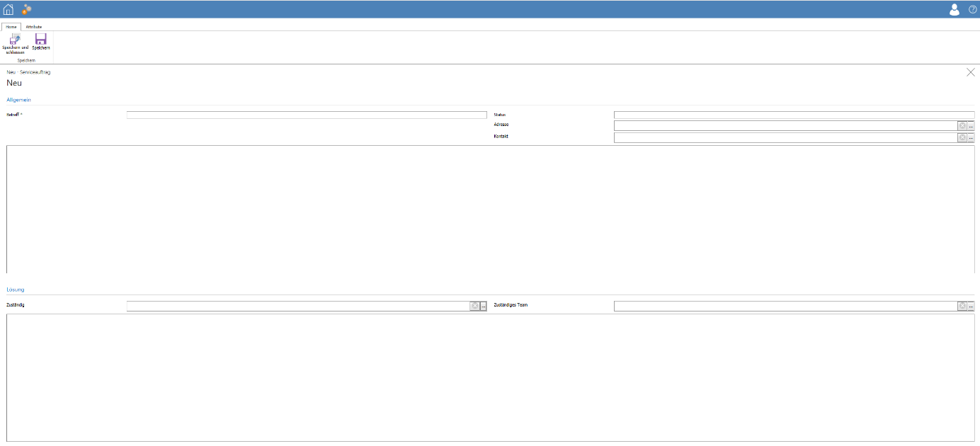Open the Kontakt lookup browse button
Viewport: 980px width, 446px height.
pyautogui.click(x=971, y=138)
